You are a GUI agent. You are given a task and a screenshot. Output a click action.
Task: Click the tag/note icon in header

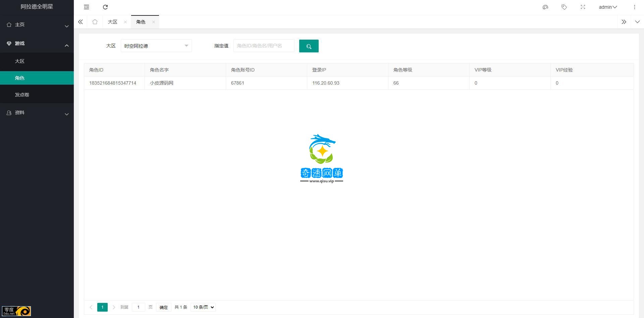point(564,7)
